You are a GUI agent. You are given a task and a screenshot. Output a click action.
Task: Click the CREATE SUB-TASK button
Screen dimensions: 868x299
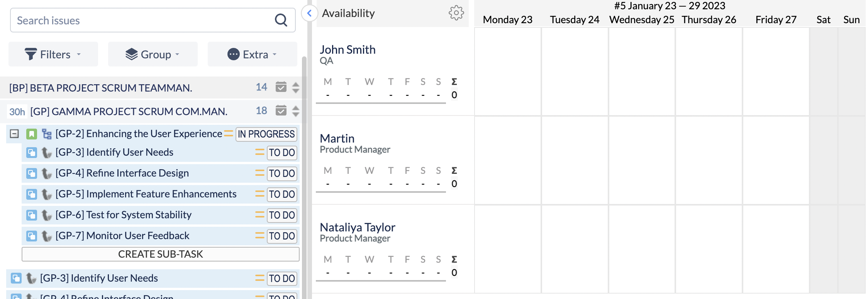click(161, 254)
